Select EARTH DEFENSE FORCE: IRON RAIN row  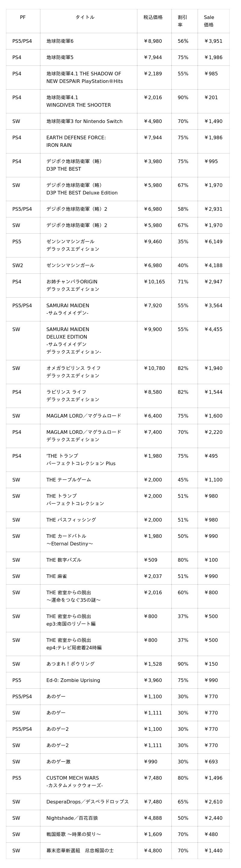tap(76, 141)
